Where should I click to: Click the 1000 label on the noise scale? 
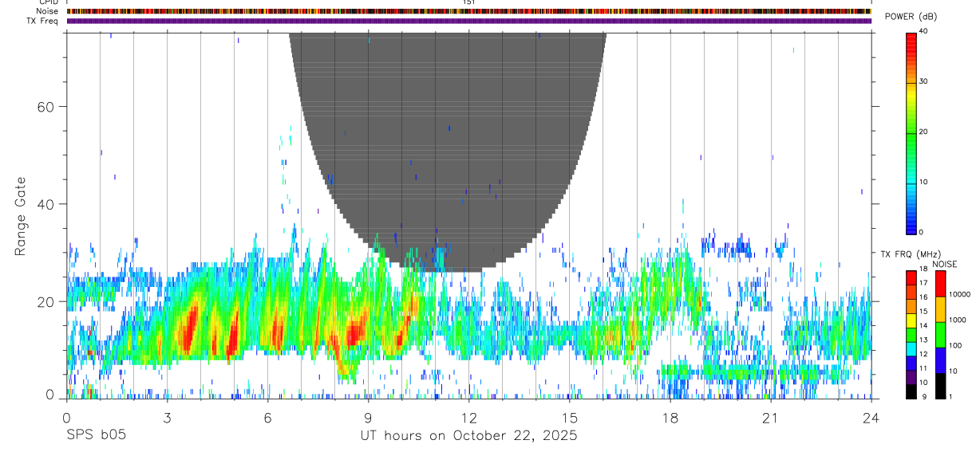[x=956, y=320]
